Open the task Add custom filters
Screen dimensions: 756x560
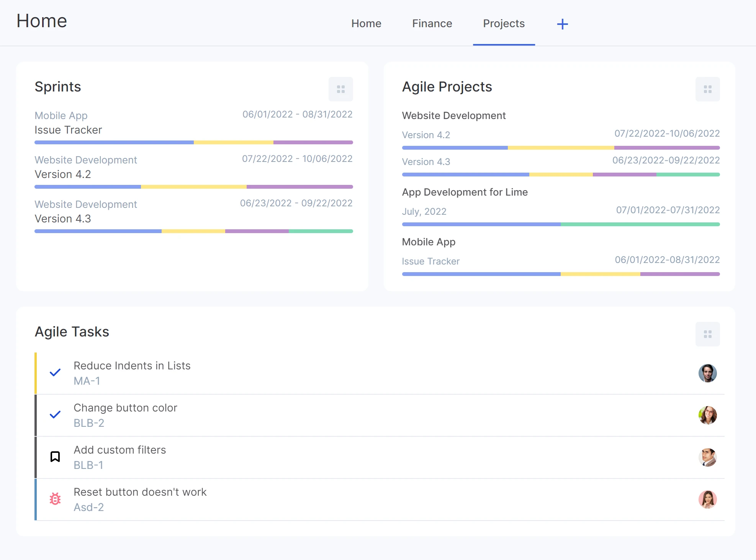(x=120, y=450)
